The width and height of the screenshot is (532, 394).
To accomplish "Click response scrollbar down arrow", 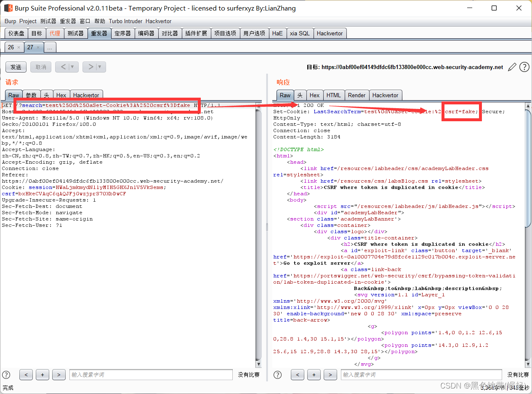I will [x=528, y=364].
